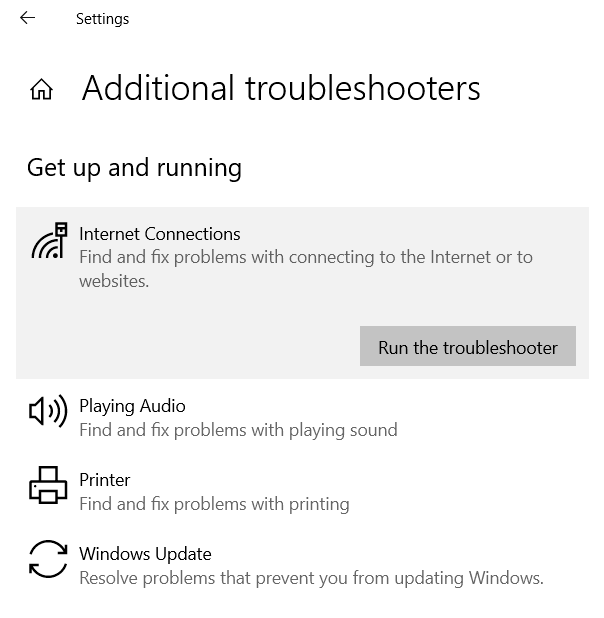Run the troubleshooter for Internet Connections
Image resolution: width=604 pixels, height=618 pixels.
tap(467, 347)
